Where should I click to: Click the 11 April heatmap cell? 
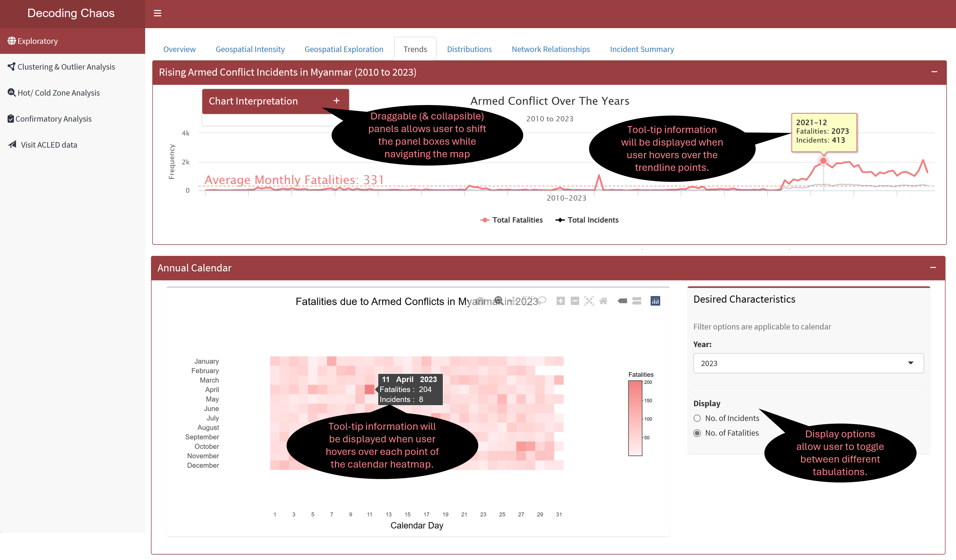[x=369, y=389]
